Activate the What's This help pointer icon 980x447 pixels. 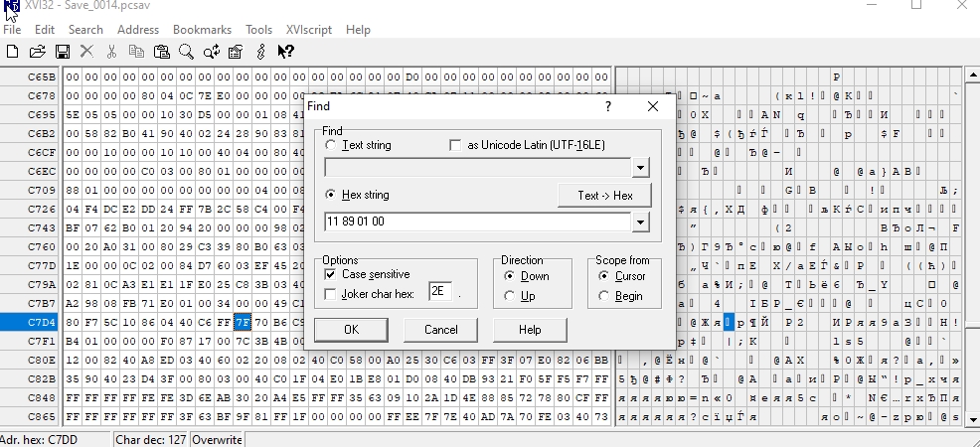(x=285, y=52)
